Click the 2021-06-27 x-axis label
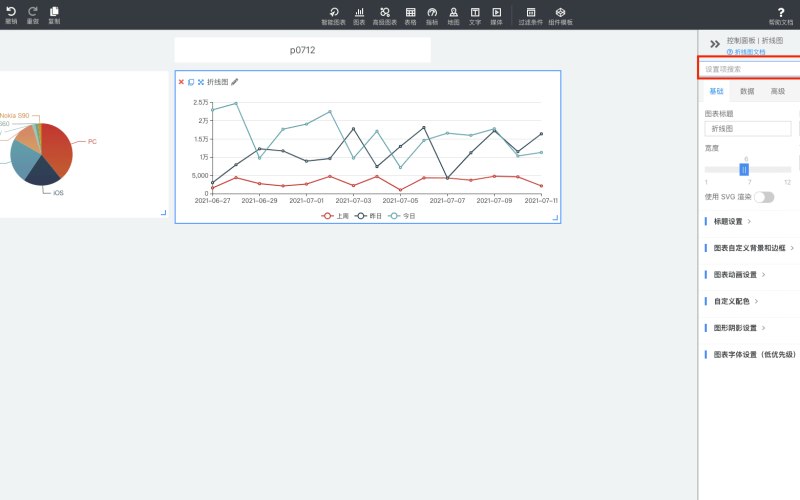Screen dimensions: 800x500 tap(212, 201)
